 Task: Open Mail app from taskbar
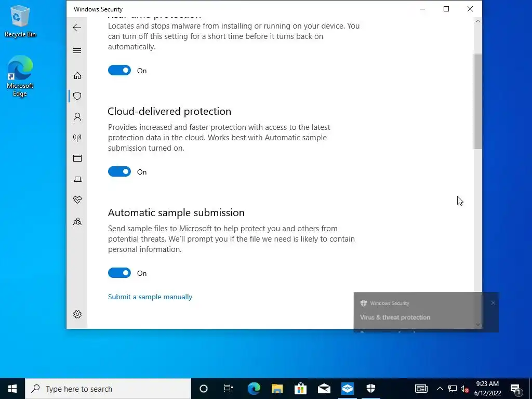[324, 389]
